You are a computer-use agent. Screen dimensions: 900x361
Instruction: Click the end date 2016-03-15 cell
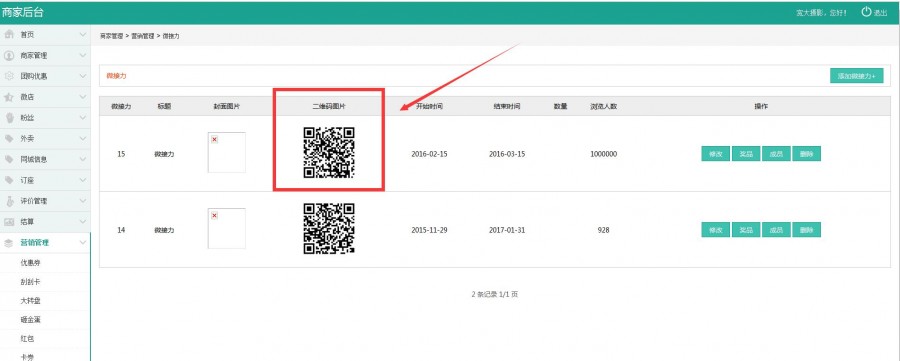click(507, 154)
